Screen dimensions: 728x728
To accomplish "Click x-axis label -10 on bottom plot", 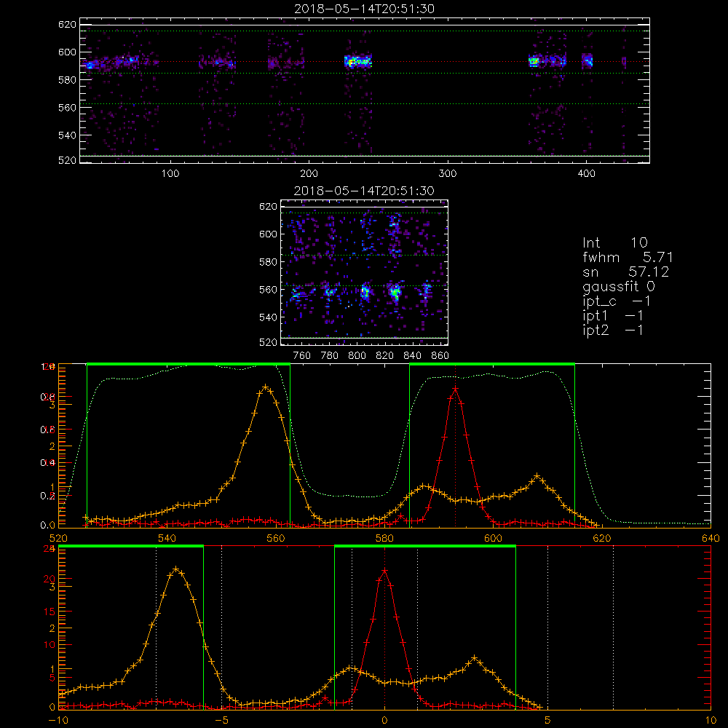I will pos(58,721).
